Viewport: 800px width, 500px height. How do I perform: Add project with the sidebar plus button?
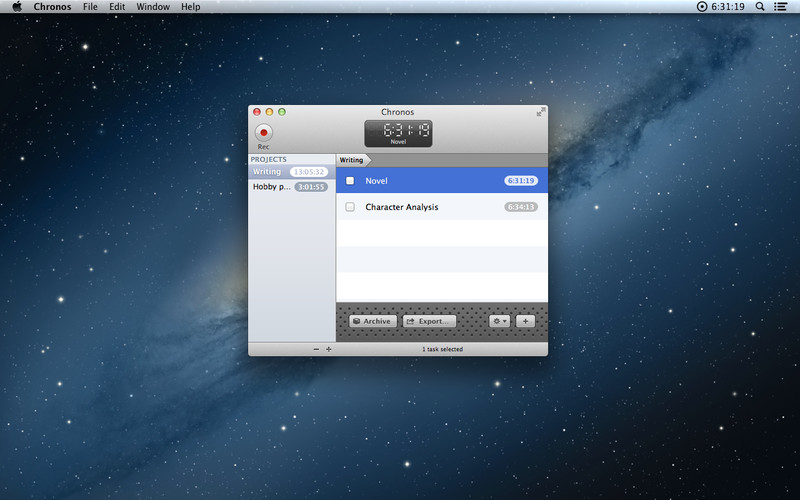click(329, 349)
